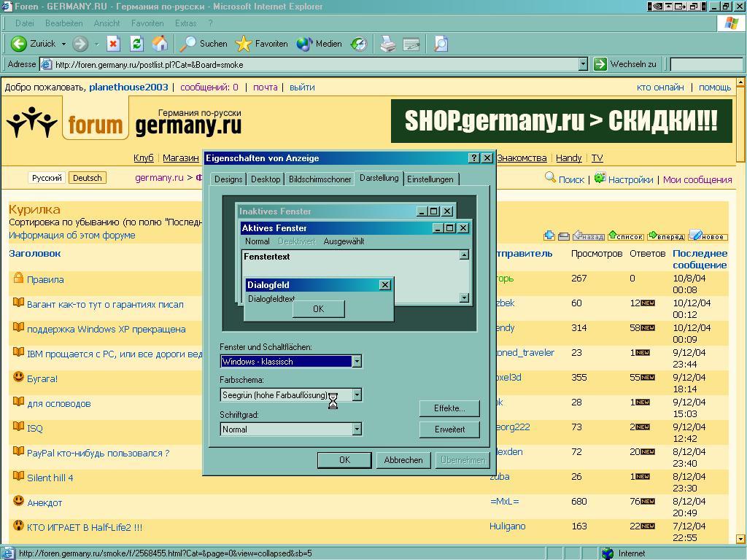Open the Extras menu
747x560 pixels.
185,23
